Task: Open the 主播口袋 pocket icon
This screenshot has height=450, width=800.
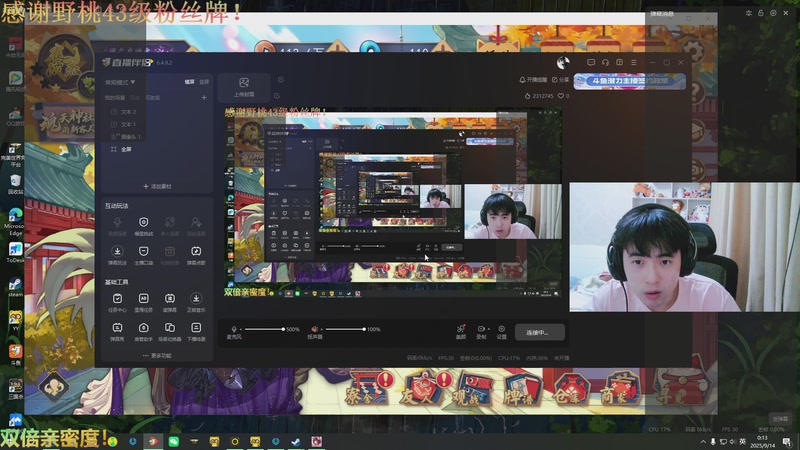Action: coord(143,255)
